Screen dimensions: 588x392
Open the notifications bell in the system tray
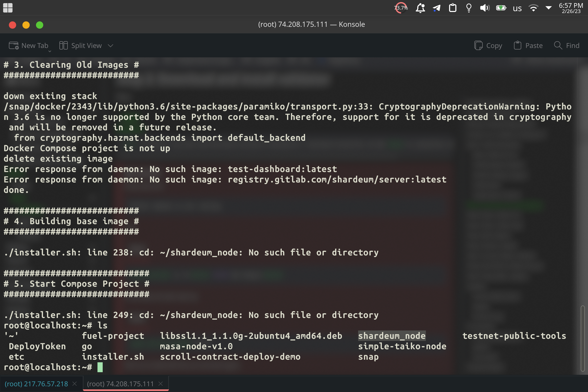421,8
